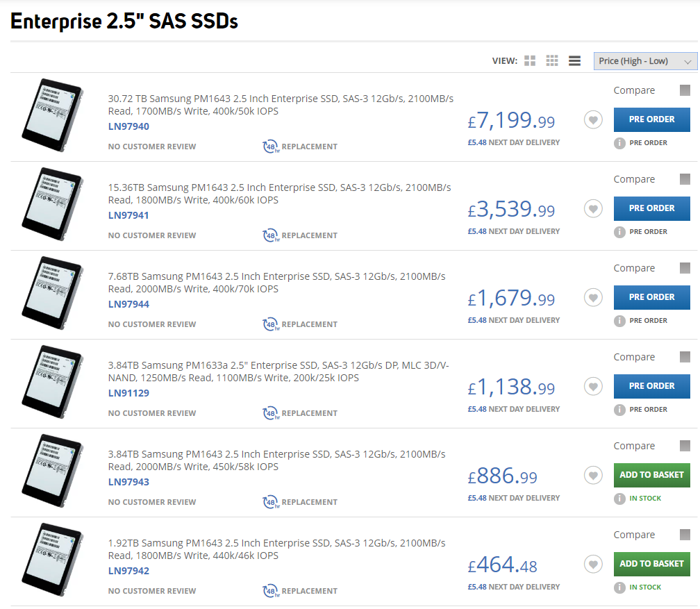
Task: Click 48hr replacement icon for LN91129
Action: click(x=271, y=413)
